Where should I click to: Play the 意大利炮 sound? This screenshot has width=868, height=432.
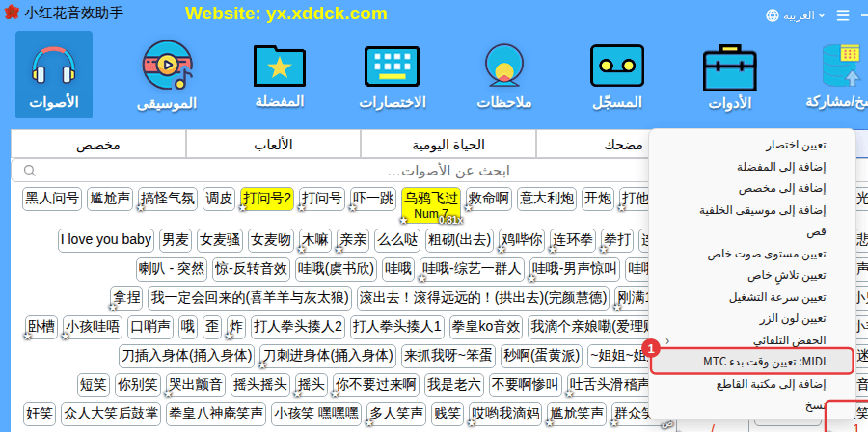[547, 199]
